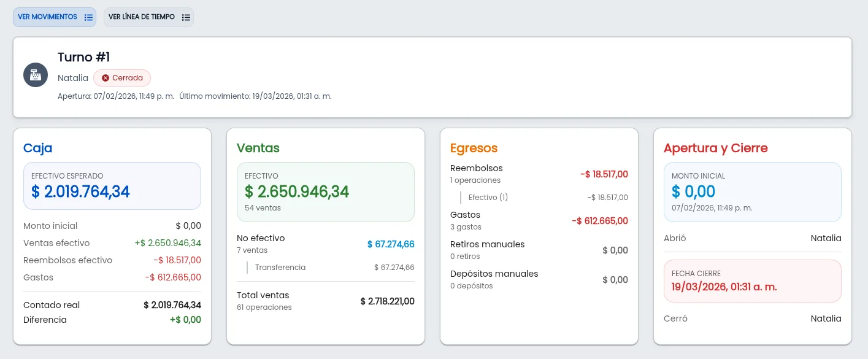Select the Egresos section heading
The height and width of the screenshot is (359, 868).
click(474, 148)
